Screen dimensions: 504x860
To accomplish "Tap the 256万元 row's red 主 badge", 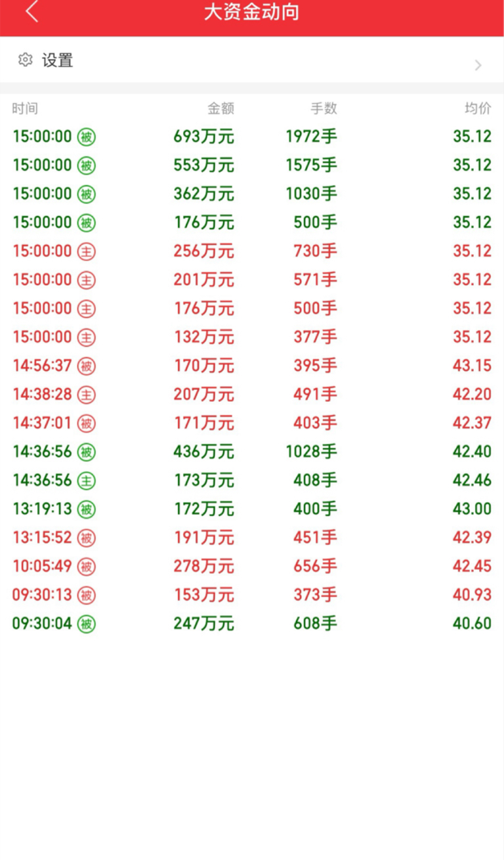I will point(87,251).
